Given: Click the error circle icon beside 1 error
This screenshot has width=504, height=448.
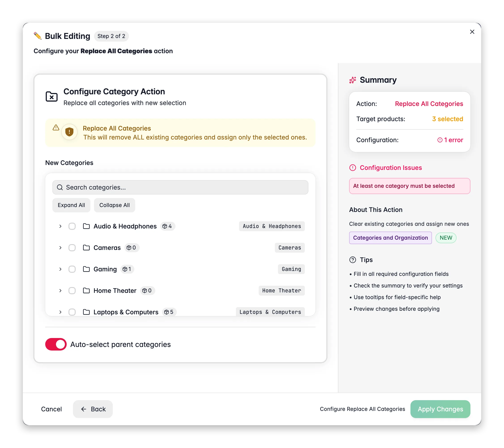Looking at the screenshot, I should pos(440,140).
